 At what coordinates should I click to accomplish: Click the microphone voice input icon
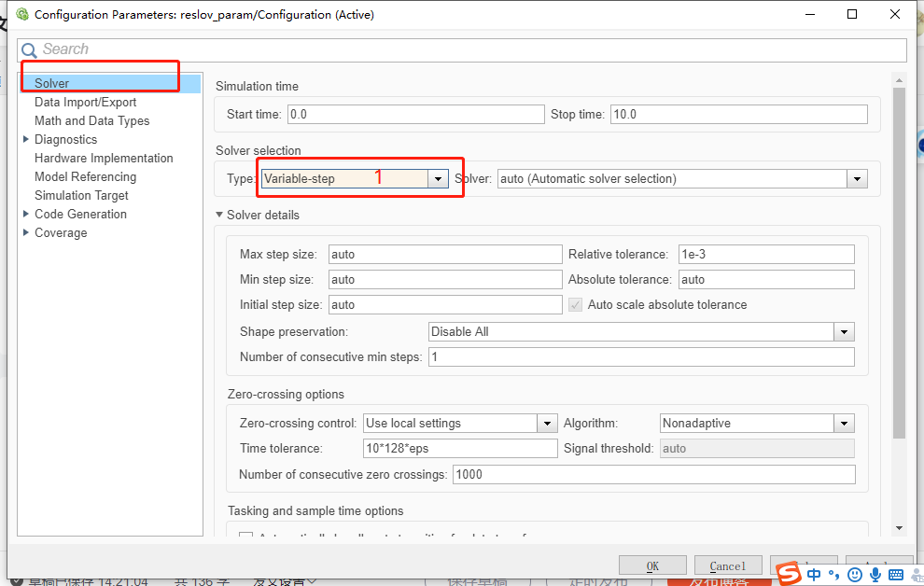[x=875, y=575]
